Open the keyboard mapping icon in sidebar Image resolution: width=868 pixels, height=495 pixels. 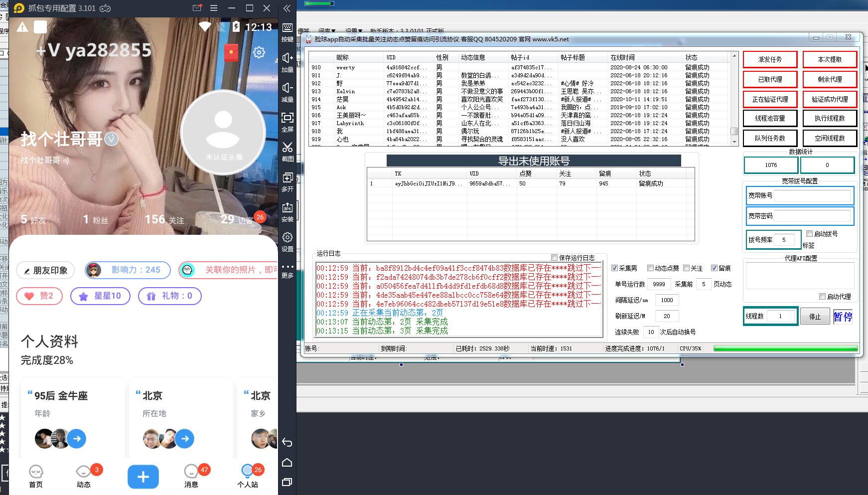(x=288, y=28)
